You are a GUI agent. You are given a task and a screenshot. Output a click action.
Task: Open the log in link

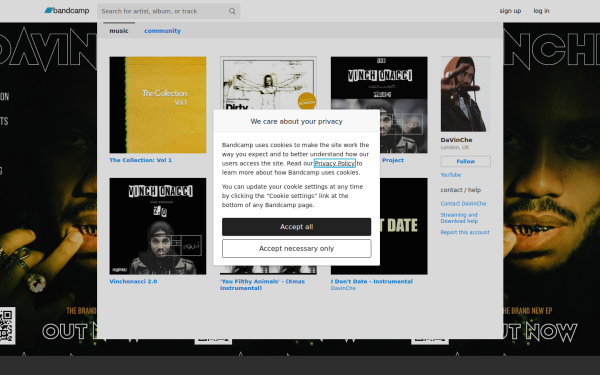pyautogui.click(x=541, y=11)
